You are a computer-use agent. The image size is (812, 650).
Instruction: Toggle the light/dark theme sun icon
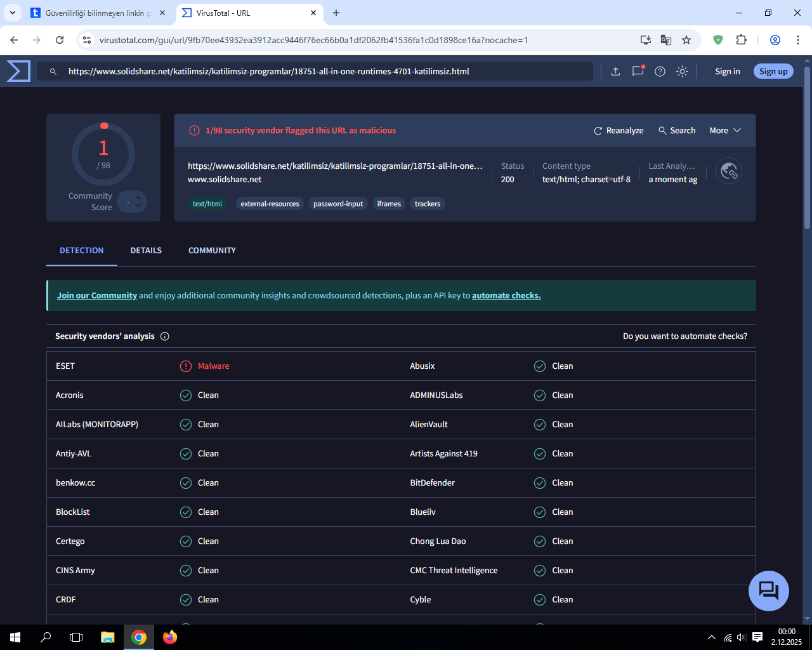click(682, 72)
